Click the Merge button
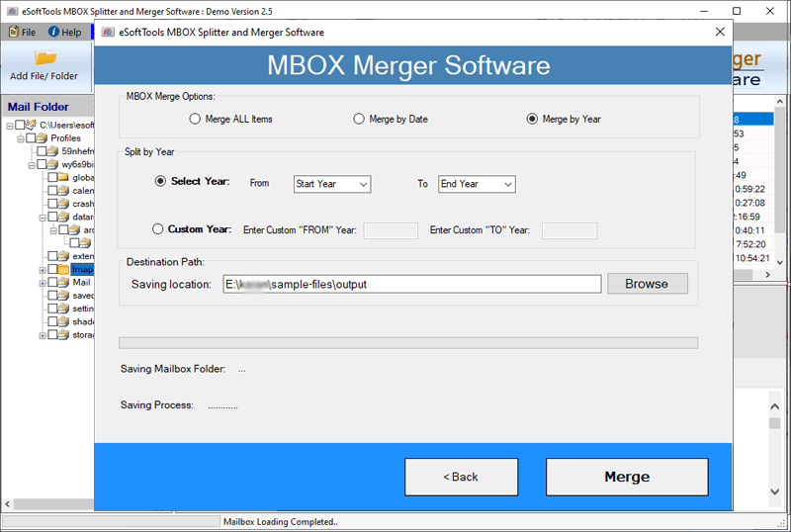 [627, 477]
